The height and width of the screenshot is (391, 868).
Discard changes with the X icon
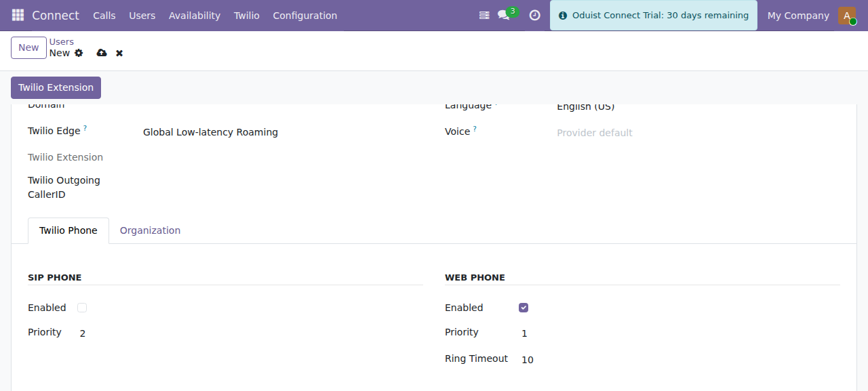pos(119,53)
